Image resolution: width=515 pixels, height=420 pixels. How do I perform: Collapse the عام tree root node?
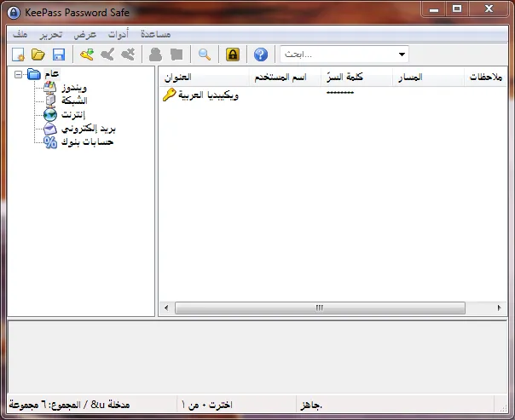tap(19, 74)
